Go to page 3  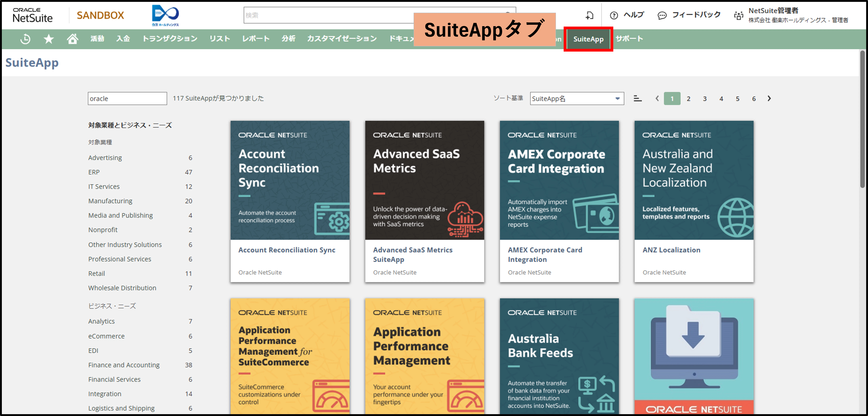click(705, 99)
